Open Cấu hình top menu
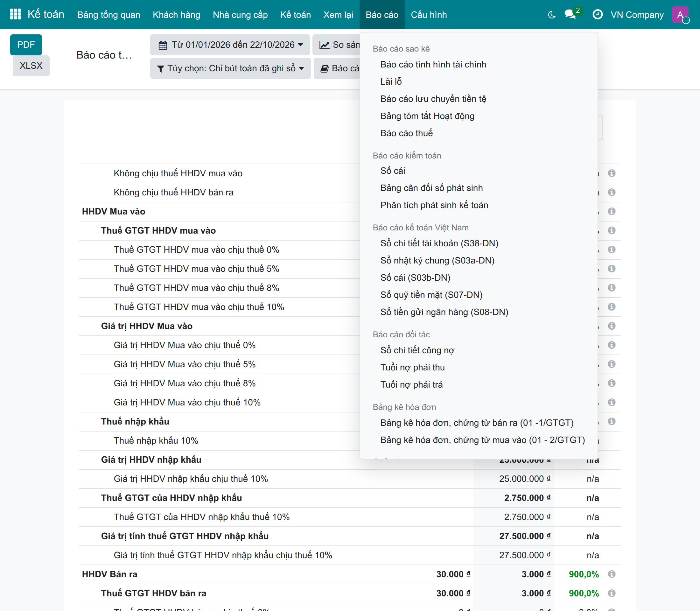This screenshot has width=700, height=611. tap(429, 15)
